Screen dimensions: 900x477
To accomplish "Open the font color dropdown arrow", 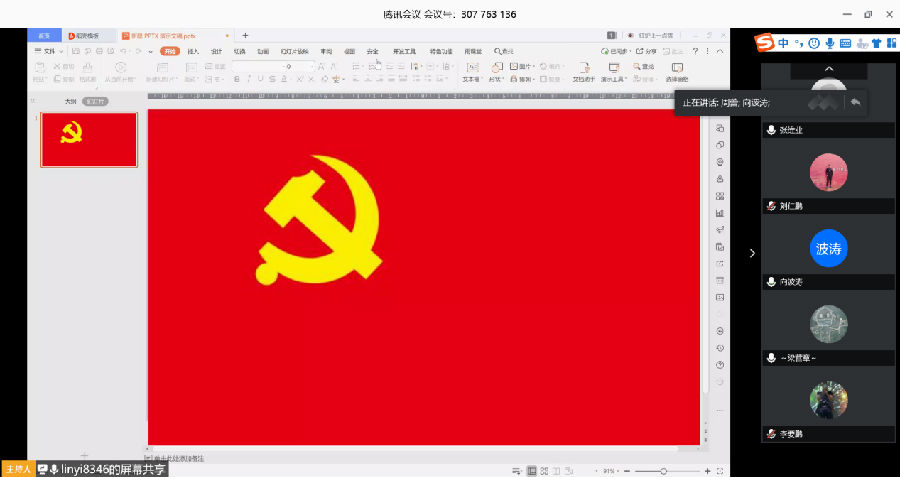I will tap(290, 79).
